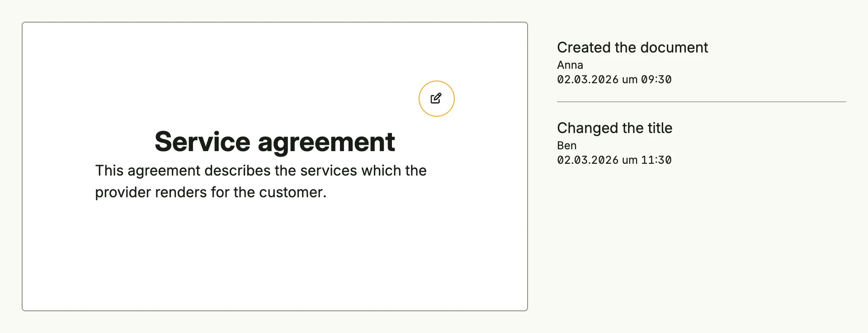
Task: Click the author name 'Anna'
Action: [570, 65]
